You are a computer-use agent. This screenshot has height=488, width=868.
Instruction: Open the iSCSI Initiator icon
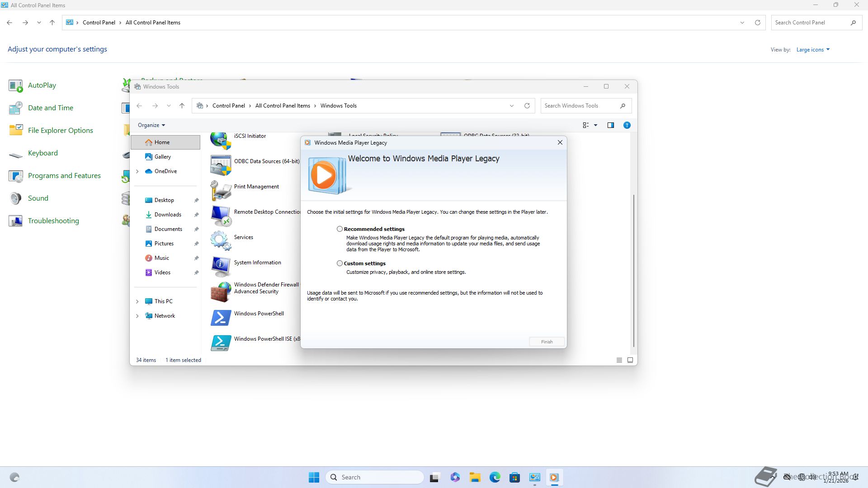point(221,140)
